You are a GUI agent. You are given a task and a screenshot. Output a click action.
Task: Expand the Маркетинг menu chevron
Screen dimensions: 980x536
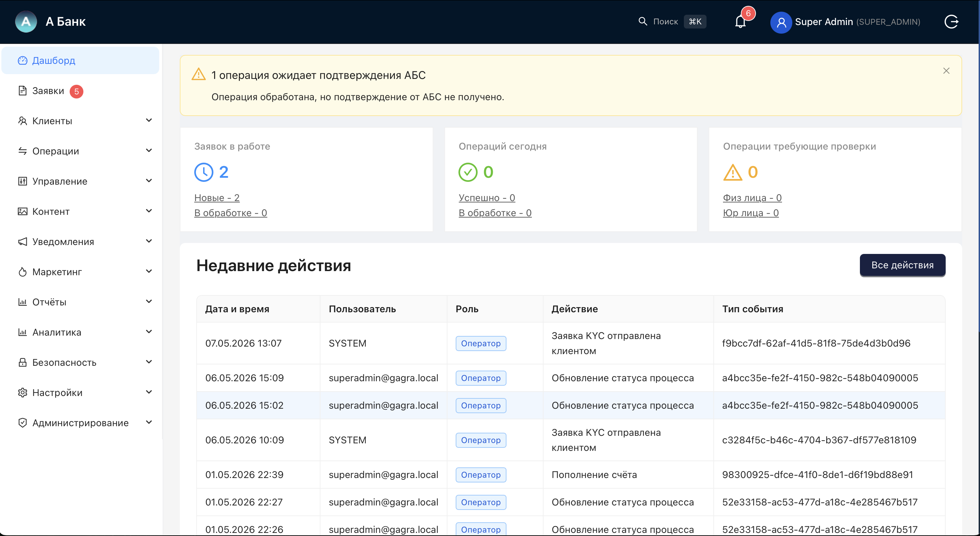[x=149, y=271]
